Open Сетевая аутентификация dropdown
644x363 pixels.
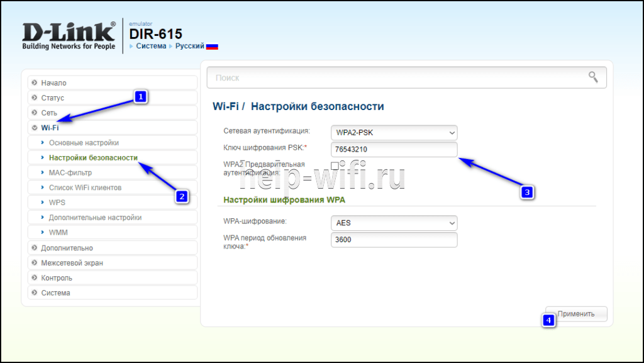[x=394, y=133]
